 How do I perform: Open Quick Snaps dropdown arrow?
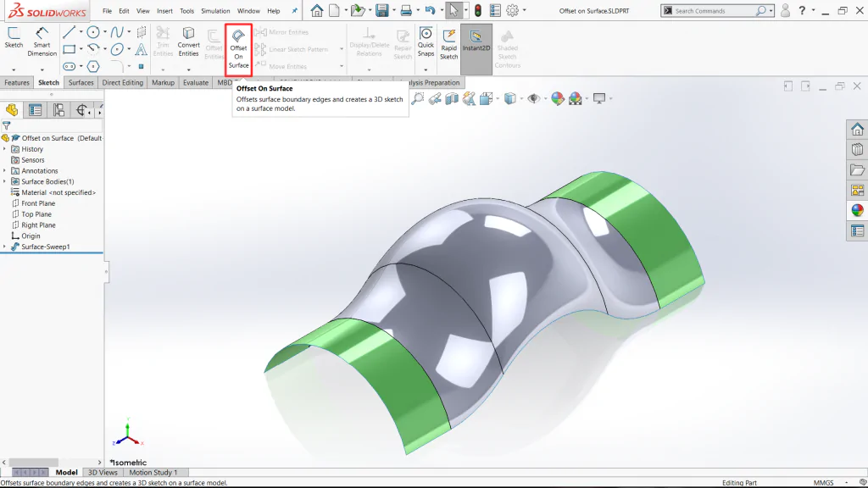[x=426, y=69]
